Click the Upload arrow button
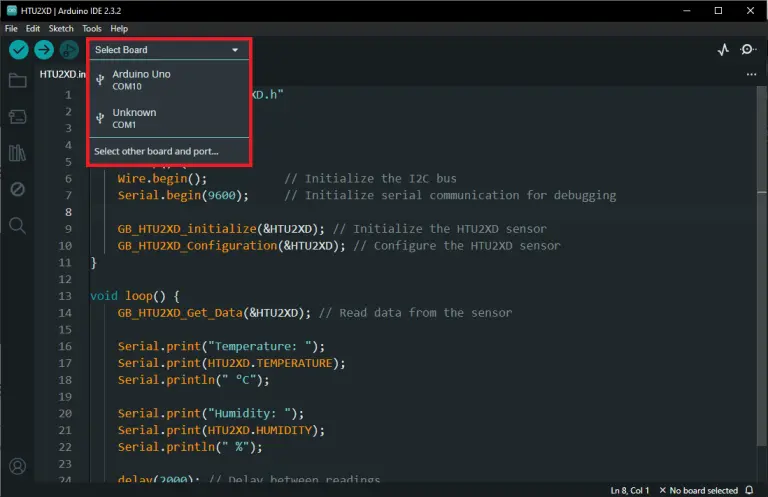This screenshot has width=768, height=497. (44, 49)
